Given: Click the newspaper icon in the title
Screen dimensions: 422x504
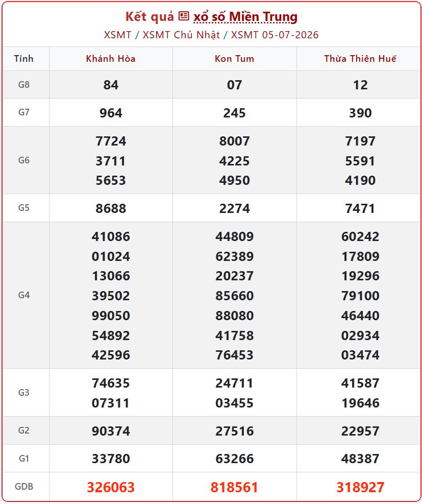Looking at the screenshot, I should tap(183, 16).
